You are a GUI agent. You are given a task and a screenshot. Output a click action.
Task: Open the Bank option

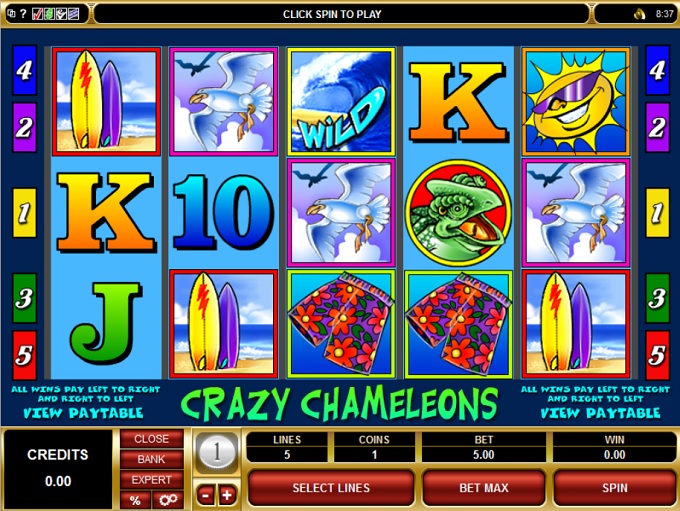[151, 459]
